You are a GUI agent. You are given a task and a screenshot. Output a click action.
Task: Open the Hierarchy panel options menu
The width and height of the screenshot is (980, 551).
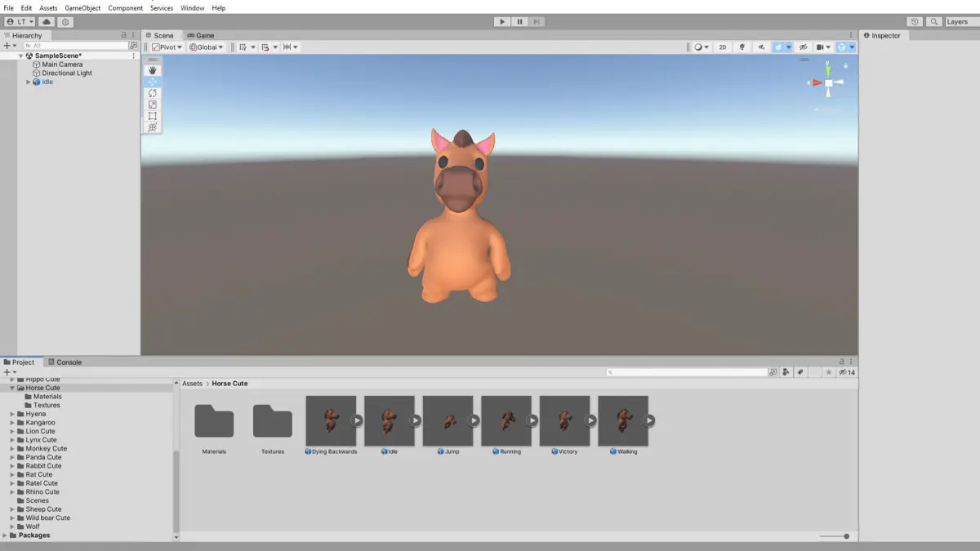tap(134, 35)
